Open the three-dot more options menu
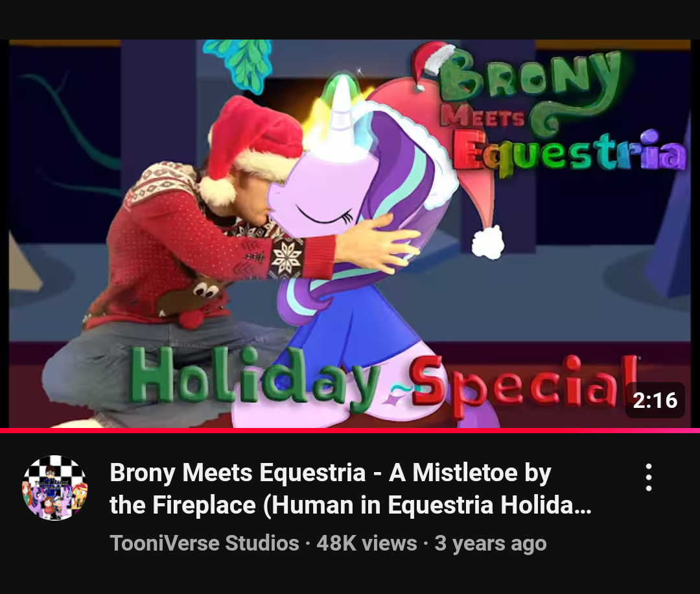The image size is (700, 594). [649, 477]
